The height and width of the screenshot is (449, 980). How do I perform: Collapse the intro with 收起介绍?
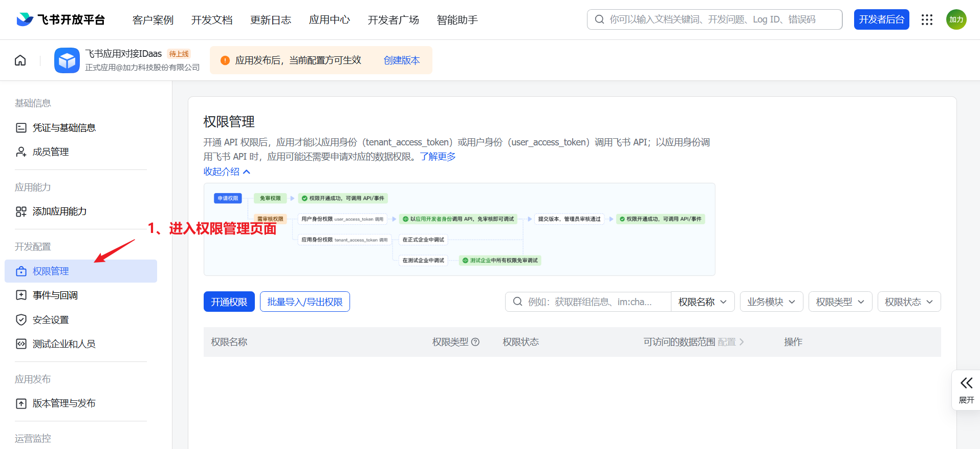pos(227,172)
